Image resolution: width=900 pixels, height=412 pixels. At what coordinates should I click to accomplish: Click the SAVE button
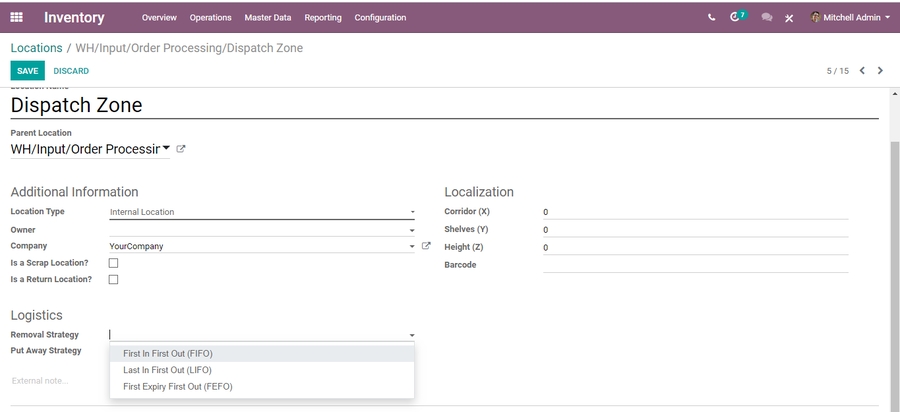[27, 71]
